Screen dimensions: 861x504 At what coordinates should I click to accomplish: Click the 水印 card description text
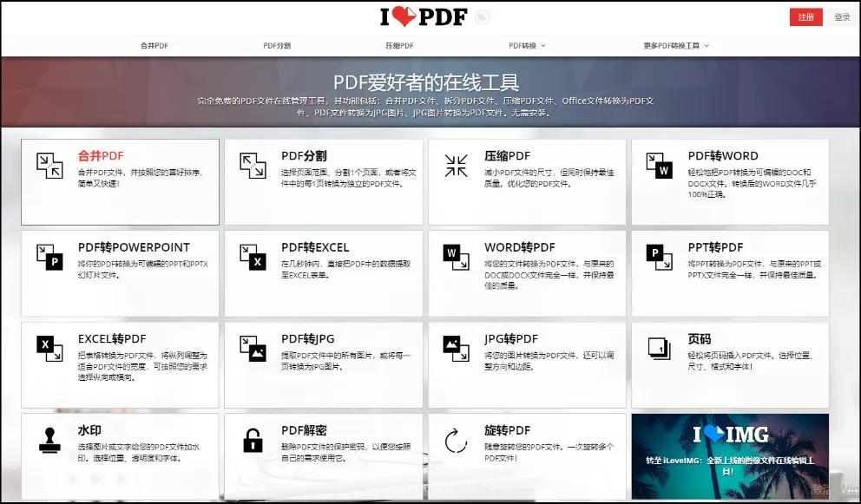point(138,453)
